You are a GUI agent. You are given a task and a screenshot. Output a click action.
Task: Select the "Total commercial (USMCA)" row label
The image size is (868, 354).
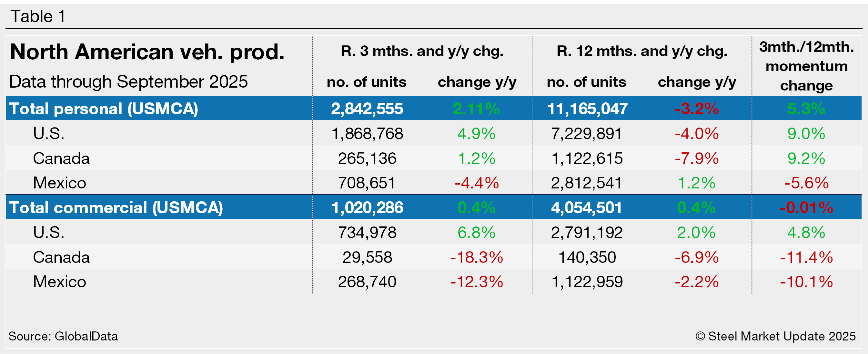coord(116,208)
